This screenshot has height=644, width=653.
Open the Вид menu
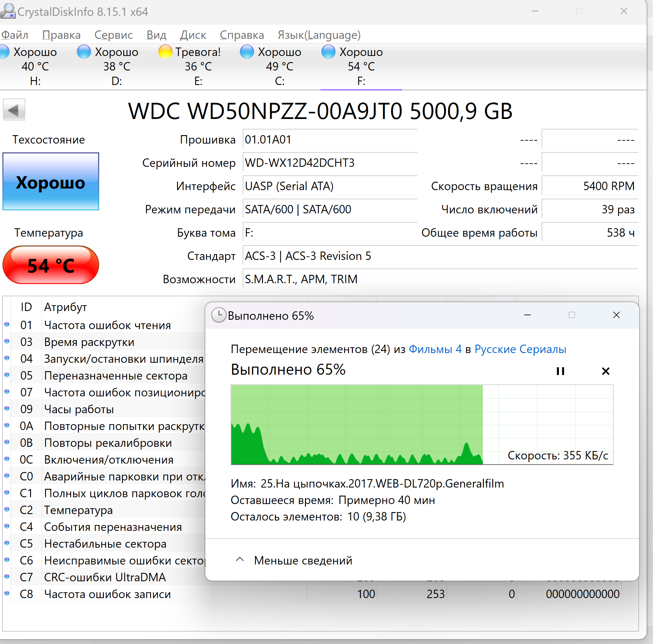pyautogui.click(x=156, y=35)
